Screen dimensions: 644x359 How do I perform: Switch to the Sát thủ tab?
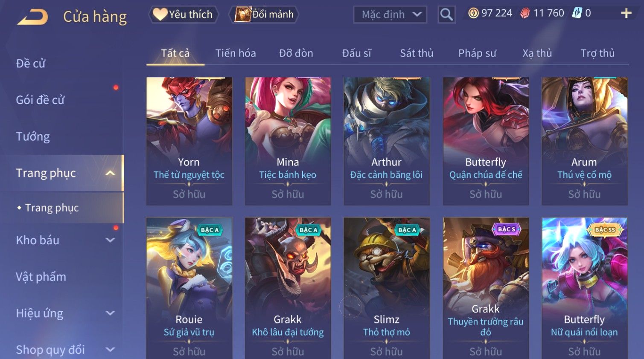coord(417,53)
